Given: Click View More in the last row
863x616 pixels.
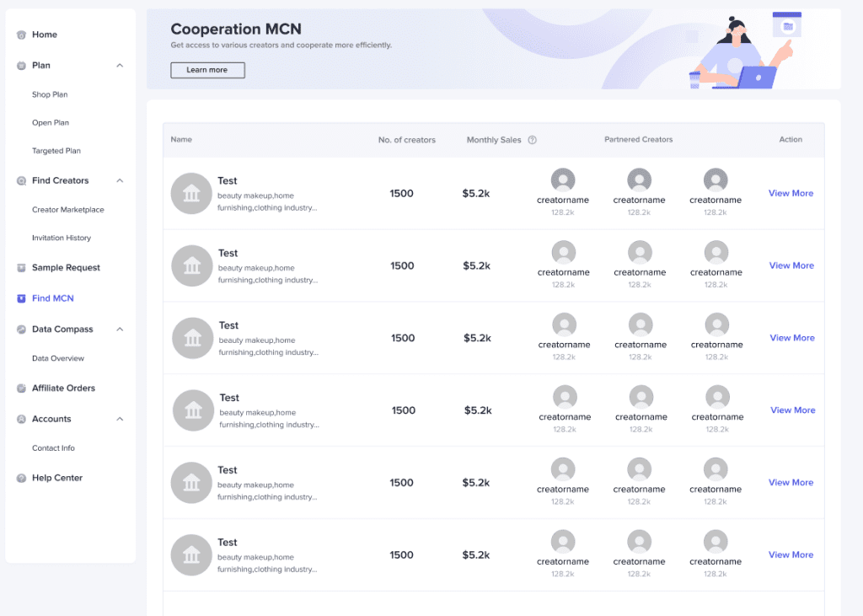Looking at the screenshot, I should tap(791, 554).
